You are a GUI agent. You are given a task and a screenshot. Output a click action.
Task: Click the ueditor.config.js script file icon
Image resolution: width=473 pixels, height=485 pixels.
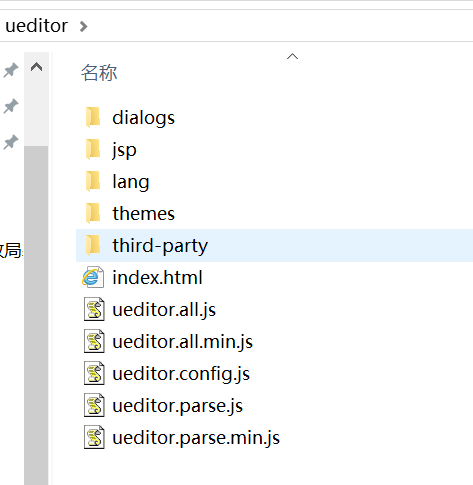click(94, 373)
